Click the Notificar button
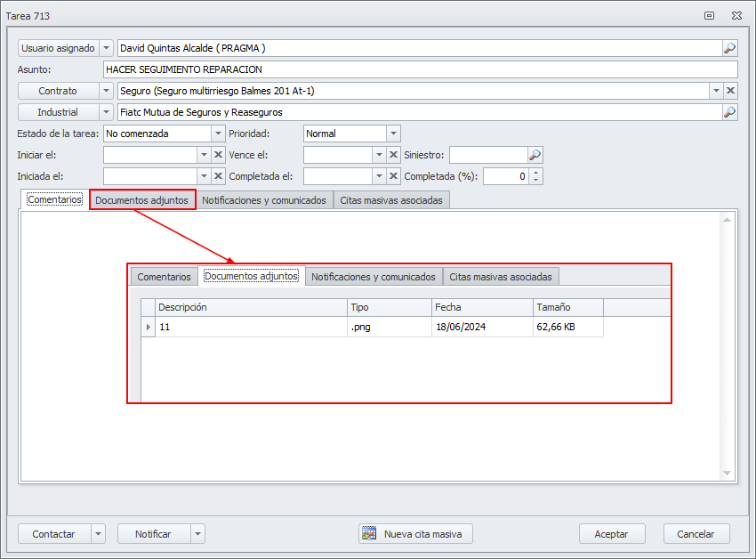 point(154,534)
